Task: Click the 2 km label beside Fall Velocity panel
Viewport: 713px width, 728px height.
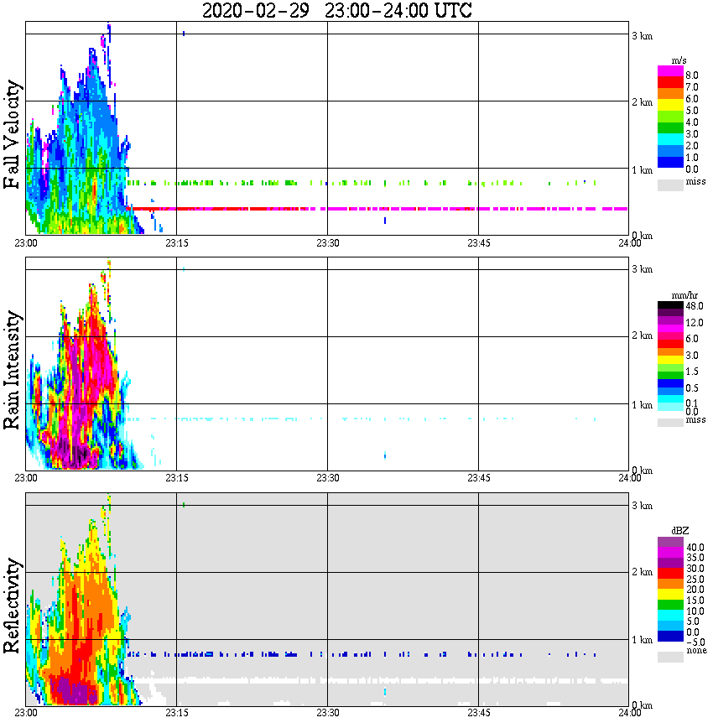Action: (642, 102)
